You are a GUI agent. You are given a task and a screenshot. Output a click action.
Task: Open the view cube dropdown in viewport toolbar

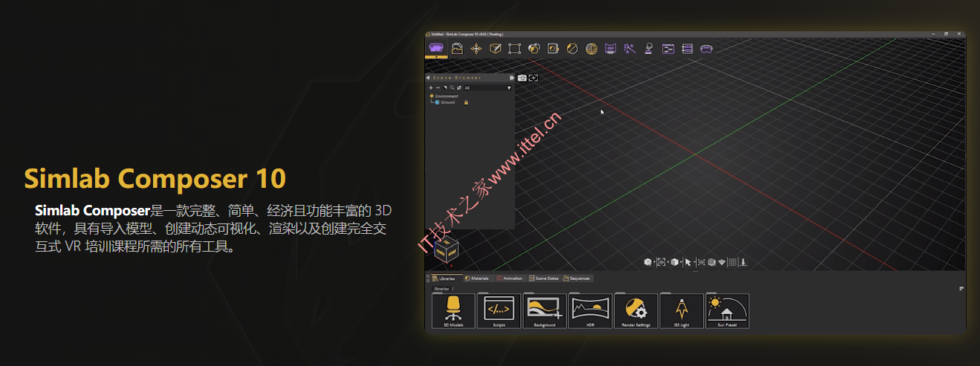[x=655, y=262]
